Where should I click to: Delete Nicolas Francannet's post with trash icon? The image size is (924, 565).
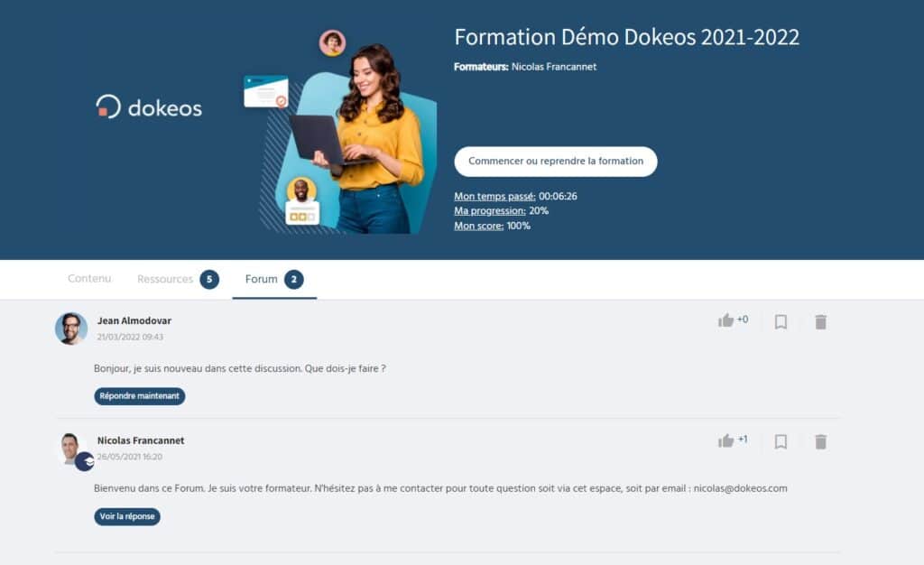(x=820, y=442)
